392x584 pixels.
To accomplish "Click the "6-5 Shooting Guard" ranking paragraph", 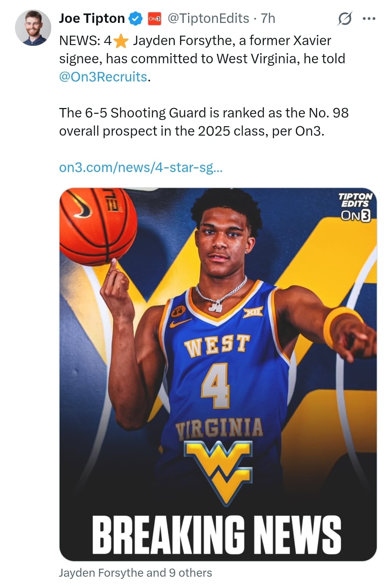I will [x=204, y=122].
